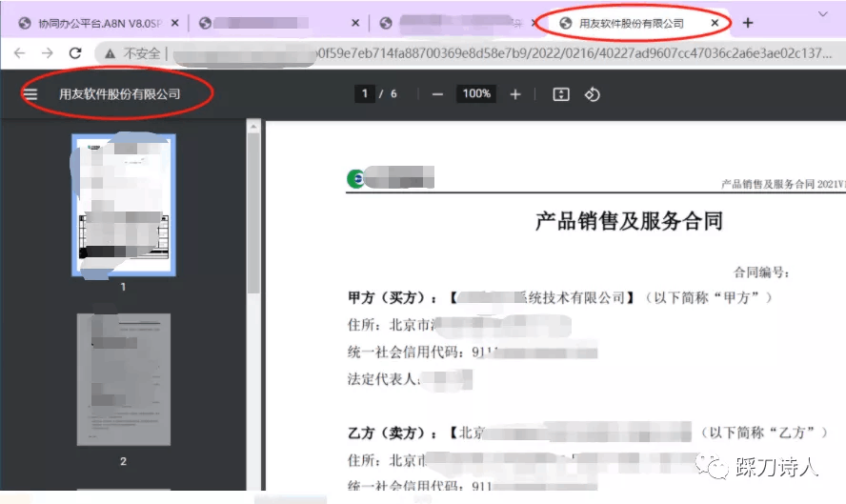Click the 产品销售及服务合同 title
The width and height of the screenshot is (846, 504).
pyautogui.click(x=629, y=221)
